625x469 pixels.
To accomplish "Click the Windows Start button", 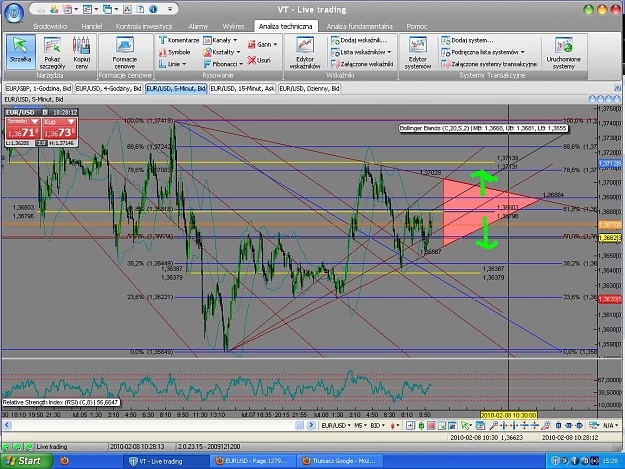I will (x=26, y=461).
